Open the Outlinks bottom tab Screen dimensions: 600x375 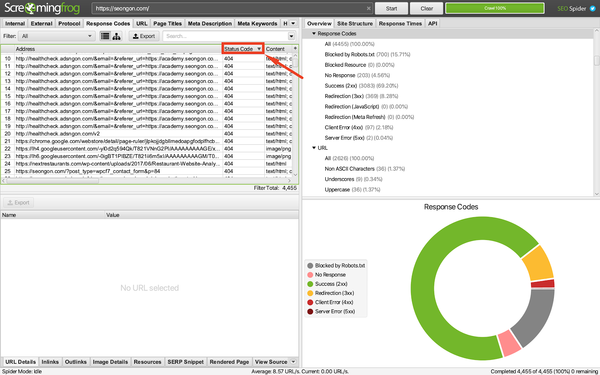(76, 362)
